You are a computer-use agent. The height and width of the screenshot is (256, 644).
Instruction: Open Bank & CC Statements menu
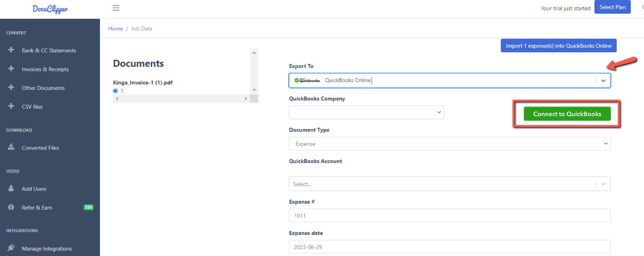49,50
